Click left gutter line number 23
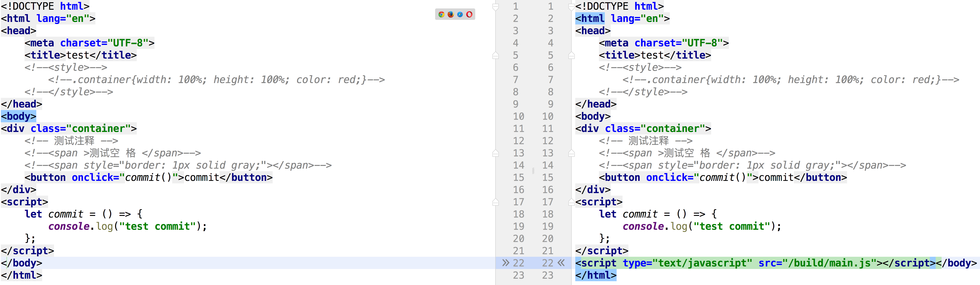Screen dimensions: 980x285 click(518, 275)
